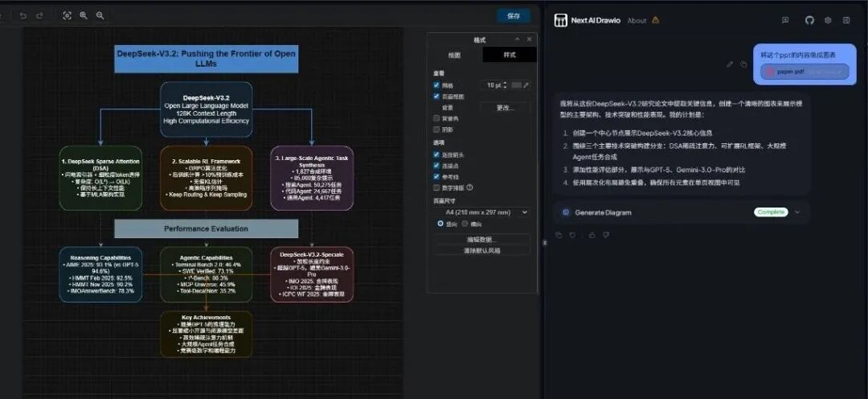
Task: Select the DeepSeek-V3.2 center node
Action: (x=206, y=109)
